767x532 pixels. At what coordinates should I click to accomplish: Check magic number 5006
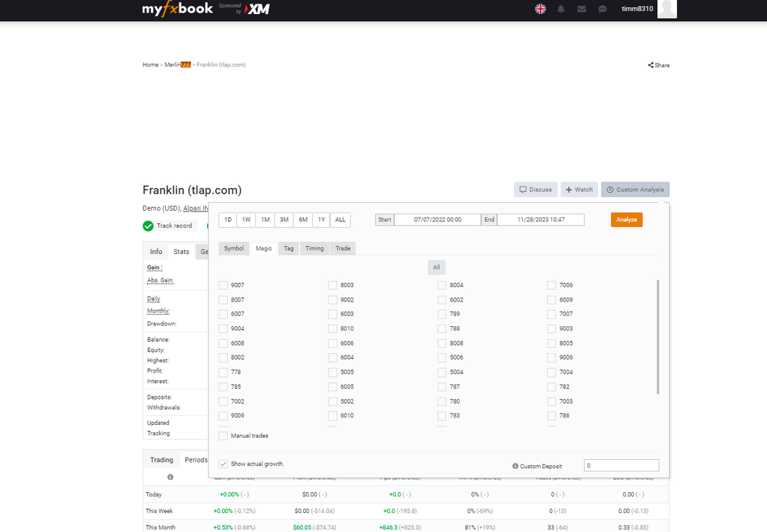tap(442, 358)
